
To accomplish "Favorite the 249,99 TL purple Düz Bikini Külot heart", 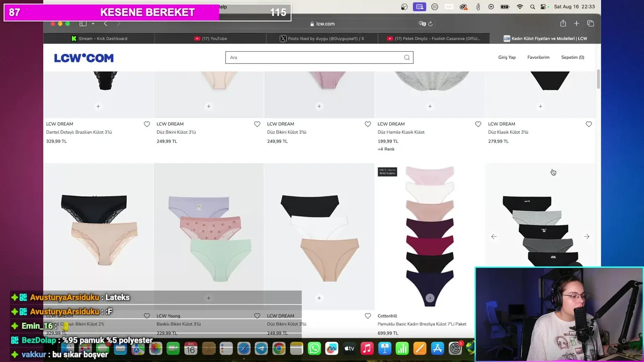I will click(368, 124).
